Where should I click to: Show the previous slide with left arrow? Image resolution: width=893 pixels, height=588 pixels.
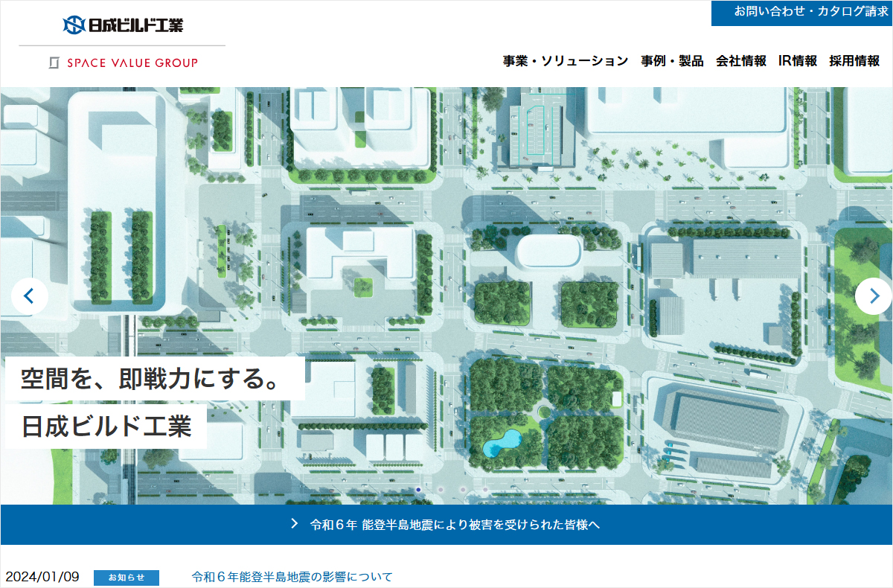coord(30,296)
